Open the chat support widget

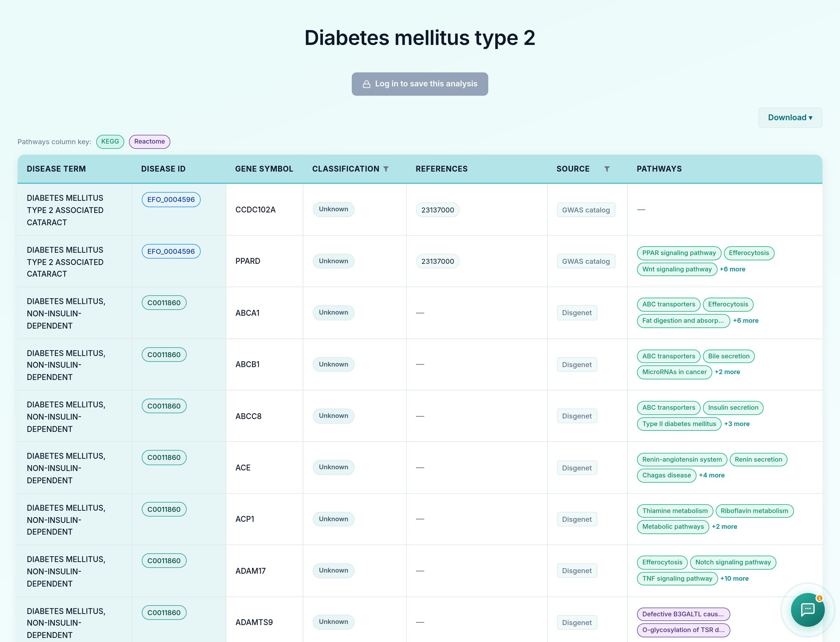[808, 610]
